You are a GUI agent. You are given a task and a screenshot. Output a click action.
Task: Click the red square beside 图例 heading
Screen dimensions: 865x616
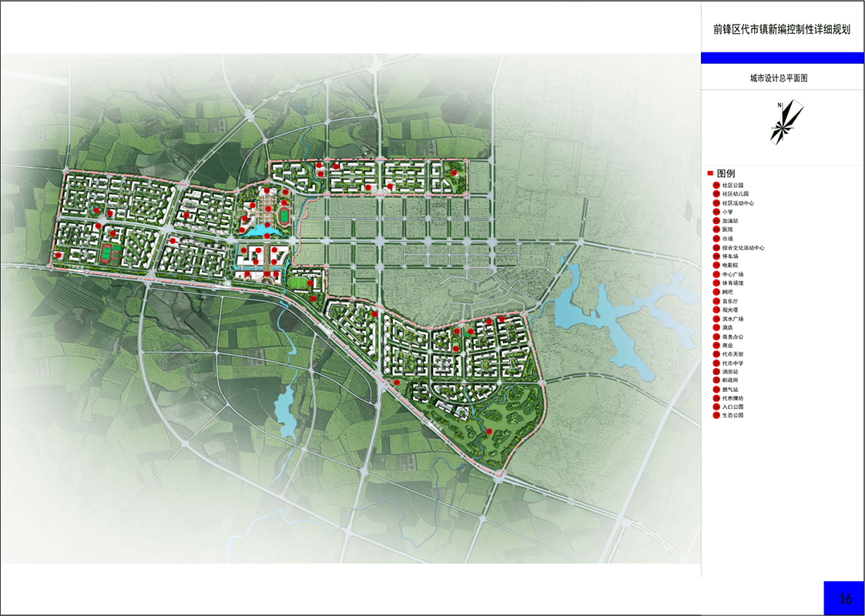[x=710, y=174]
